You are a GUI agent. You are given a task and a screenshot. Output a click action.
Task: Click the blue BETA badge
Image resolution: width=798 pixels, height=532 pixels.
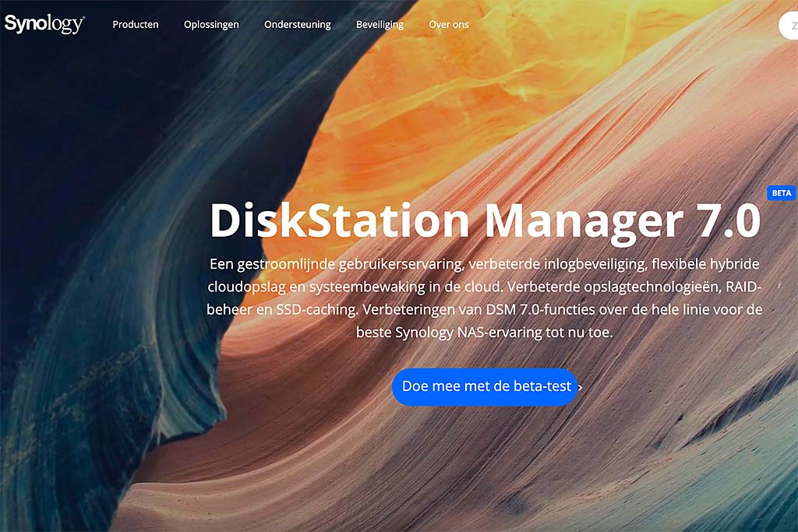click(781, 192)
